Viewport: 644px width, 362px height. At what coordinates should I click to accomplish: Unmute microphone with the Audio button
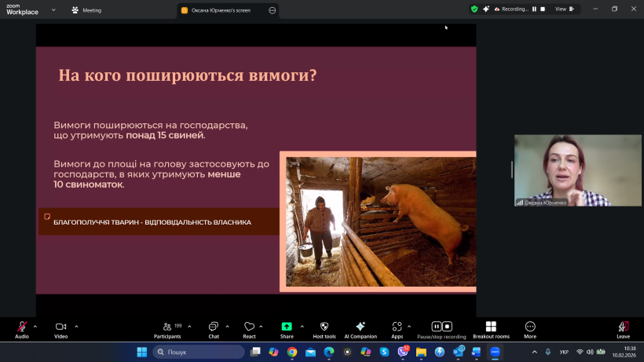22,327
